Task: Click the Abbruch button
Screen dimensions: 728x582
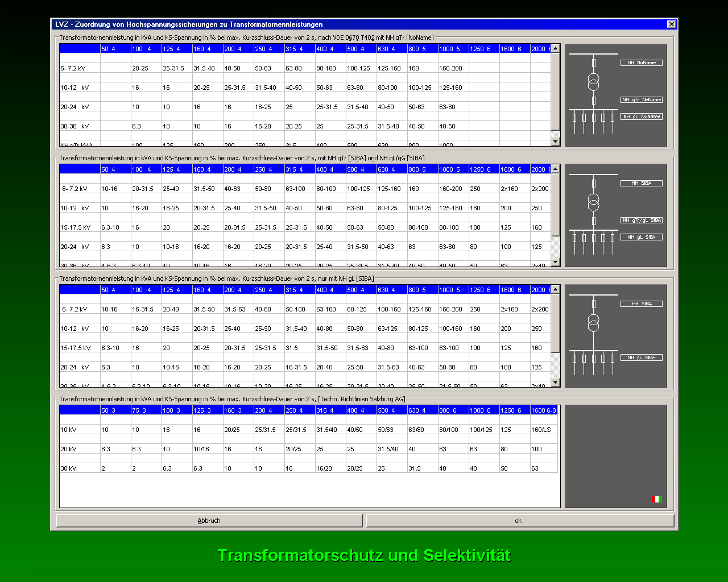Action: [209, 521]
